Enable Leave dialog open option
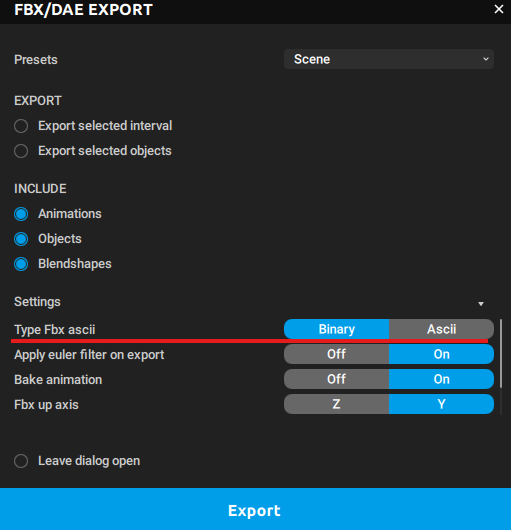Viewport: 511px width, 530px height. coord(21,461)
